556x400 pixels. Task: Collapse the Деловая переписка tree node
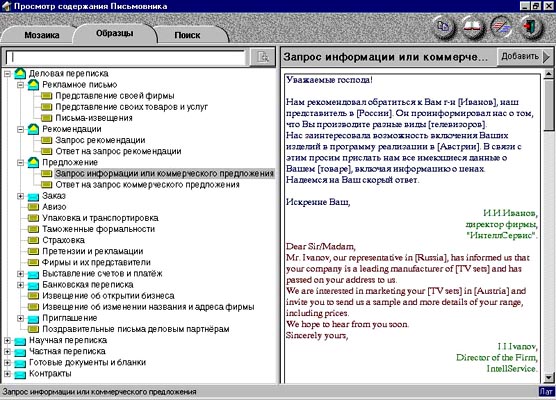[x=7, y=74]
